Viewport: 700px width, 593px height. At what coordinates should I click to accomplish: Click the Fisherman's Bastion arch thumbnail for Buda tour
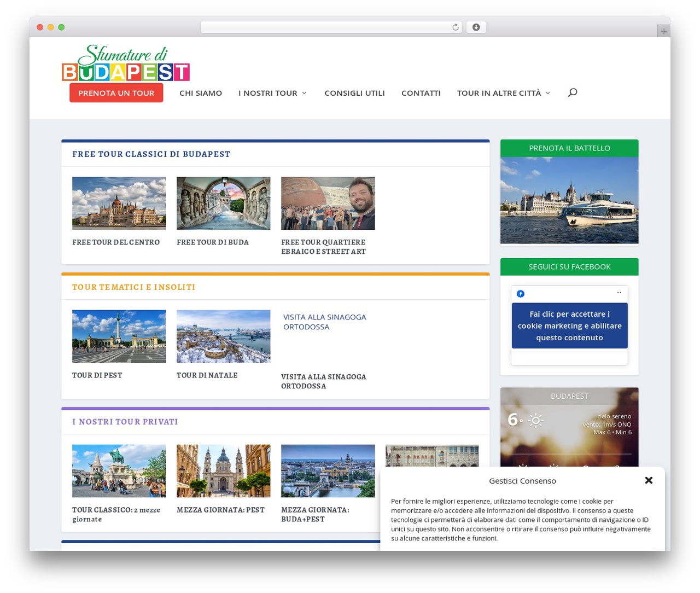coord(224,203)
